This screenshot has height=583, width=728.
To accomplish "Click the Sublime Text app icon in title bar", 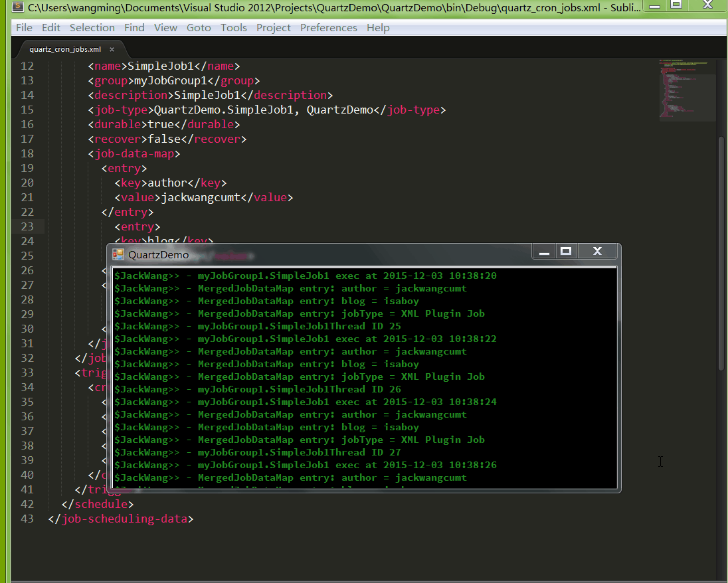I will coord(18,7).
